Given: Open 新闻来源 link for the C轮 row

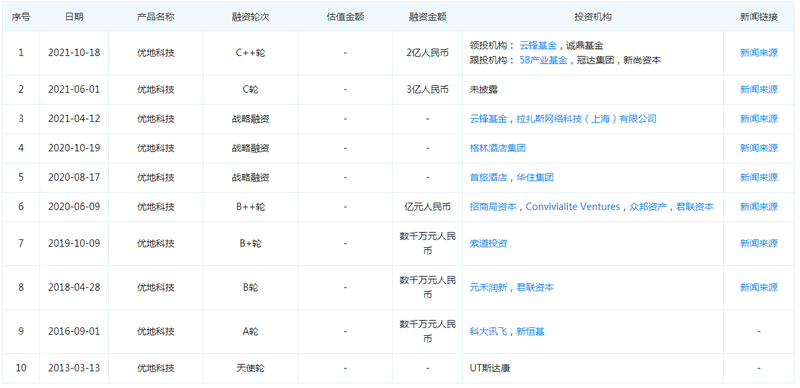Looking at the screenshot, I should (x=759, y=89).
